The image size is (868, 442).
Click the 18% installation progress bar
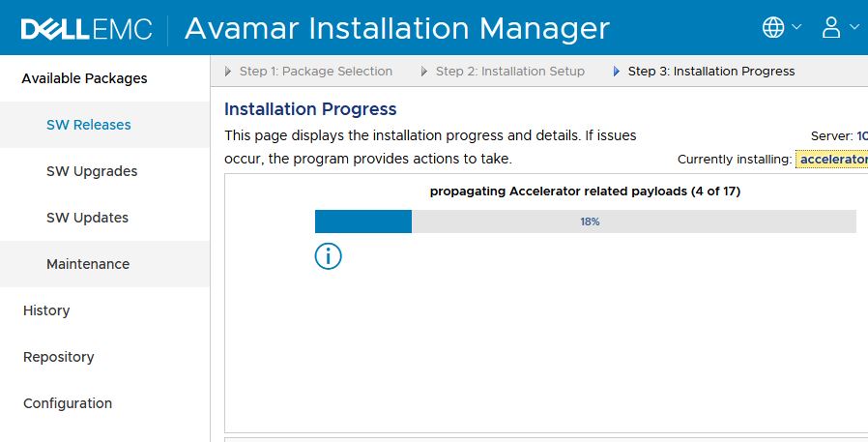pos(585,221)
